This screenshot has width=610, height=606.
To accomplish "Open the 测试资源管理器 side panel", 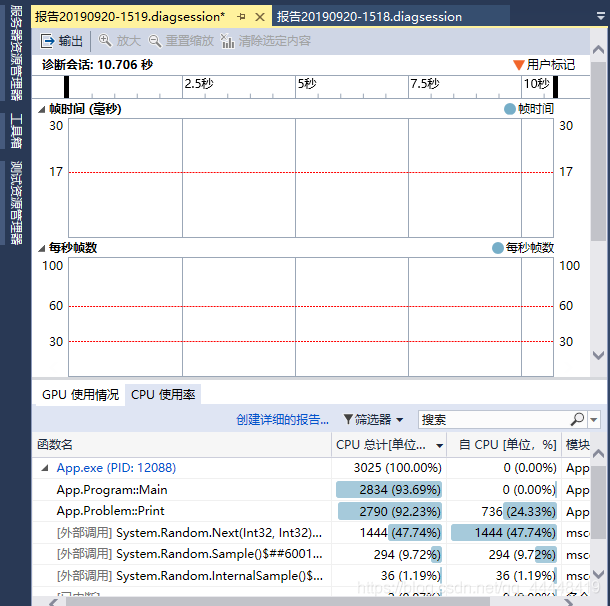I will tap(16, 203).
